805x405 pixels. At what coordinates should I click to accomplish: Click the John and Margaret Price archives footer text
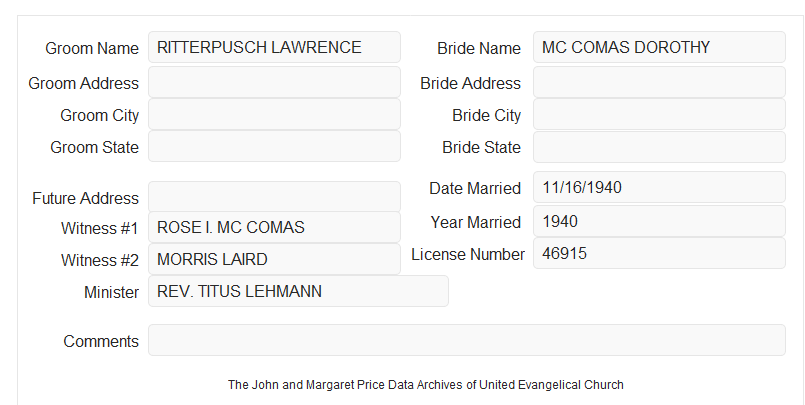point(426,385)
